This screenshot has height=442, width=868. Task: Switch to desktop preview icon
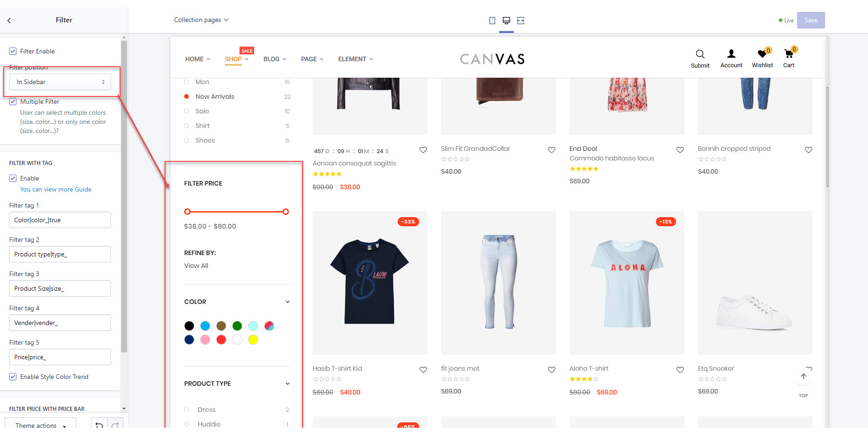(x=506, y=21)
